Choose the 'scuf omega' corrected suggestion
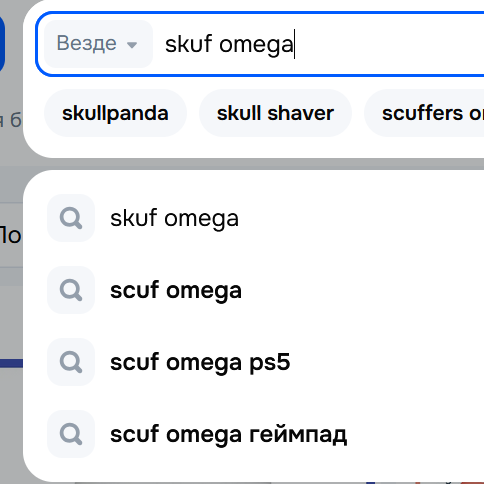 tap(176, 291)
